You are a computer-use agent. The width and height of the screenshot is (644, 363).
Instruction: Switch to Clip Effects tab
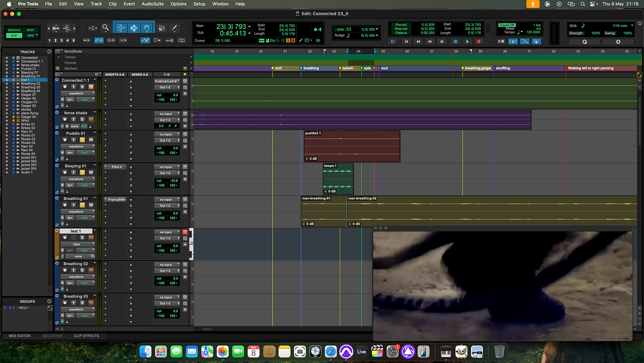pyautogui.click(x=86, y=336)
